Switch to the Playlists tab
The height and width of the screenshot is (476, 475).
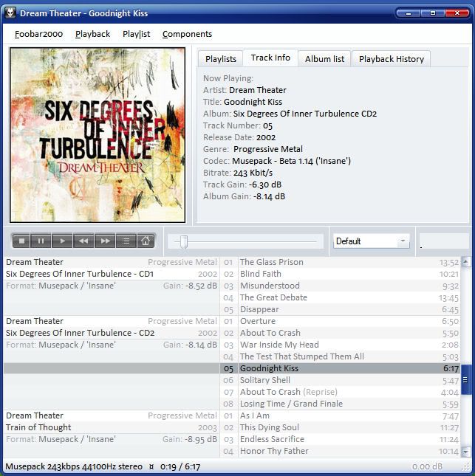tap(221, 59)
